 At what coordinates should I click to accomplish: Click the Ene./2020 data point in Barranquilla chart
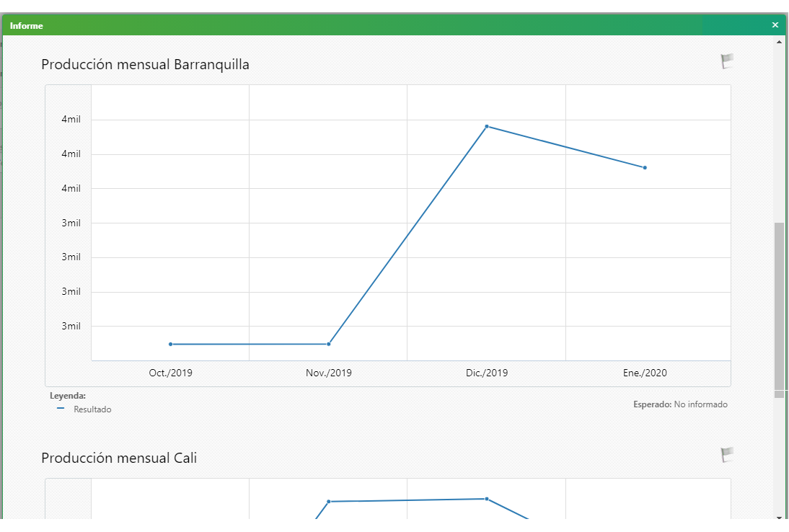(645, 167)
